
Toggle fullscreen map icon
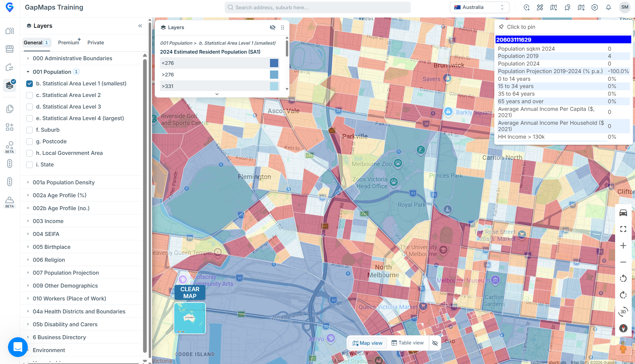623,229
